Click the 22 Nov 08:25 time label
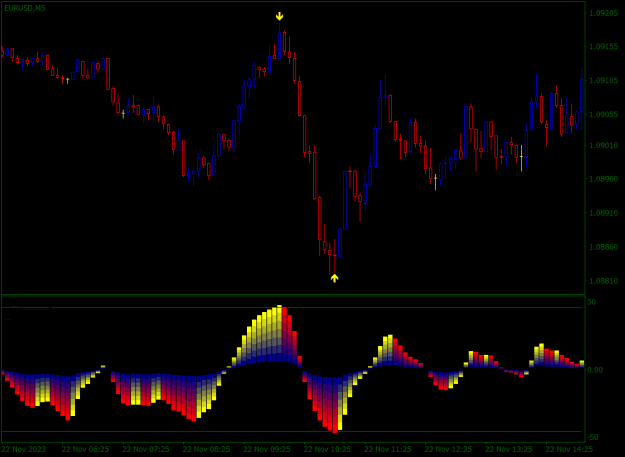This screenshot has height=457, width=625. click(x=206, y=449)
